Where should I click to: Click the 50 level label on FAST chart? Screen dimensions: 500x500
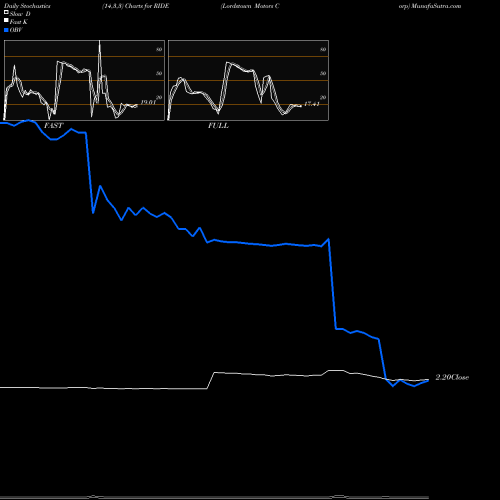[x=159, y=73]
